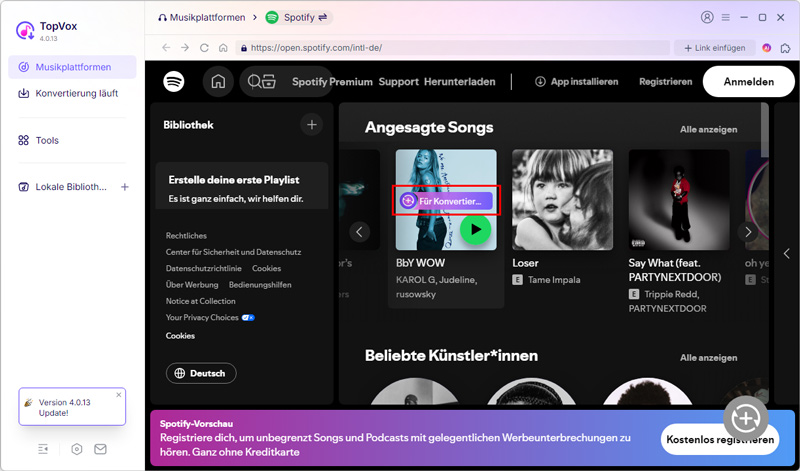
Task: Open the mail feedback icon
Action: point(101,449)
